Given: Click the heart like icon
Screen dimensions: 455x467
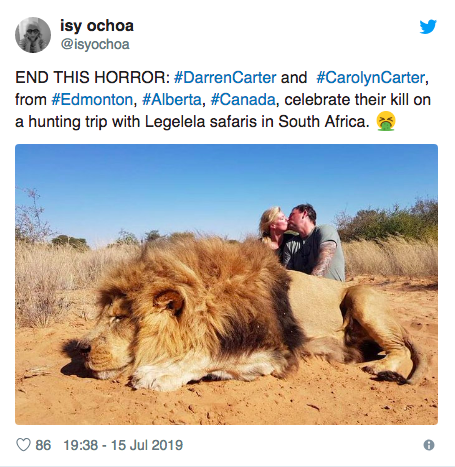Looking at the screenshot, I should (23, 445).
